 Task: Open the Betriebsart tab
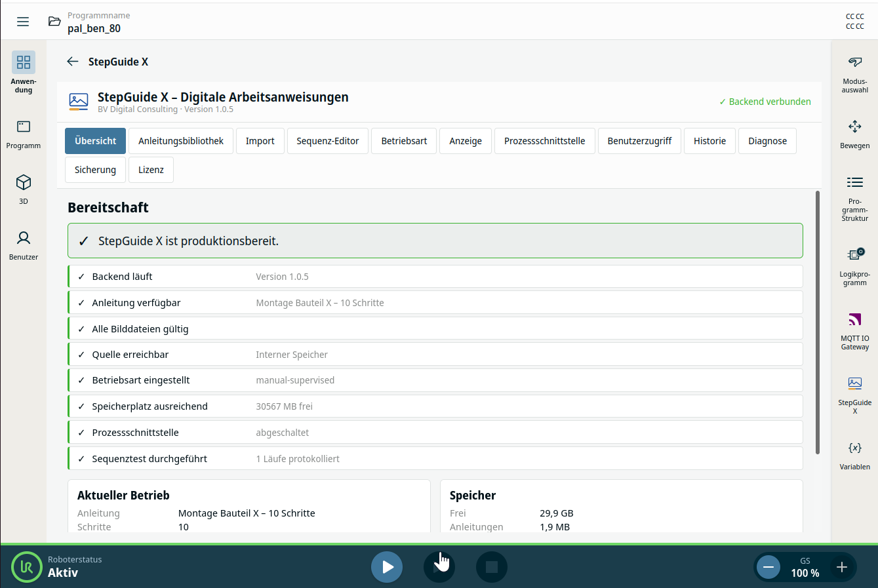click(x=404, y=141)
